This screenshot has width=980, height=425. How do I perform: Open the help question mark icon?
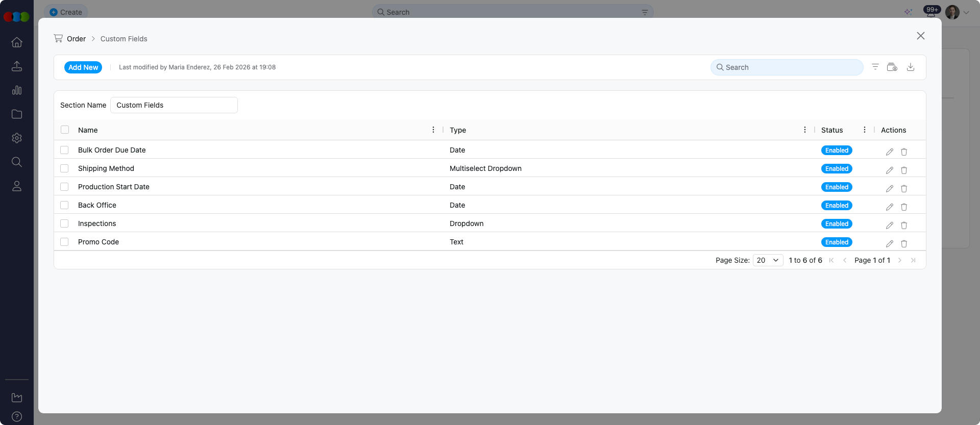coord(17,417)
